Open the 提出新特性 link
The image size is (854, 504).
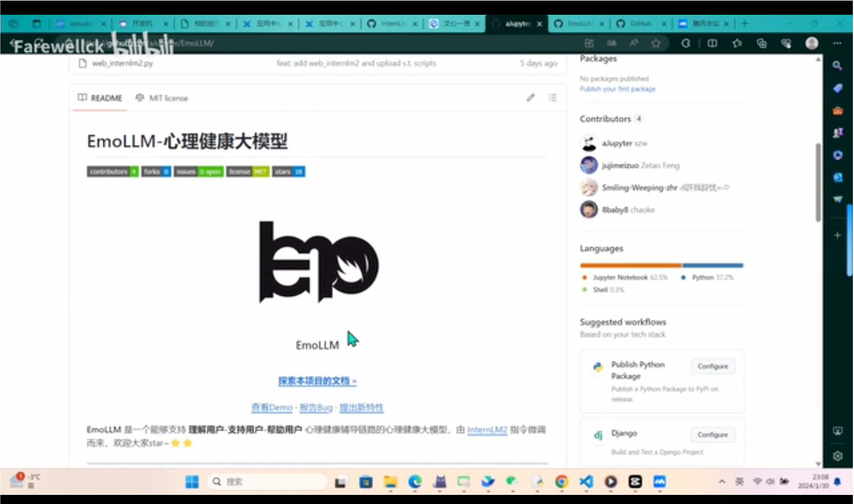pyautogui.click(x=362, y=407)
